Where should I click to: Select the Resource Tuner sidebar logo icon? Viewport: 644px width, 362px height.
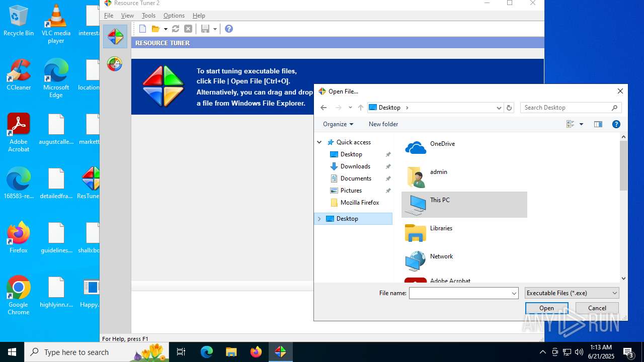[115, 36]
